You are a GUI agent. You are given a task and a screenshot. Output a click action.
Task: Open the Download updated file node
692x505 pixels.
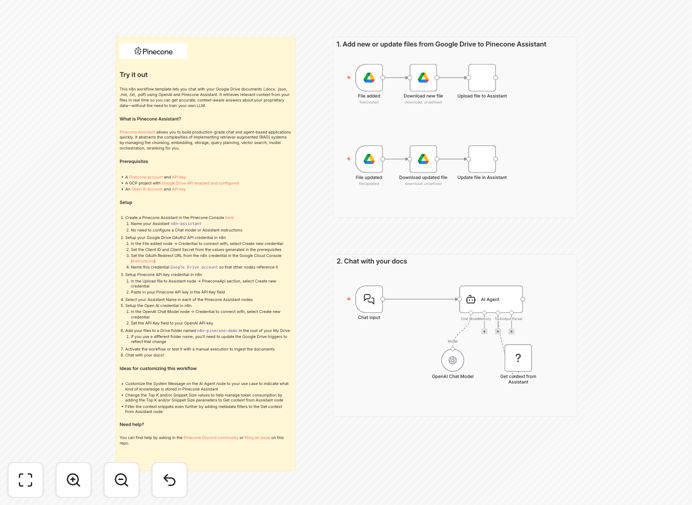pos(423,159)
